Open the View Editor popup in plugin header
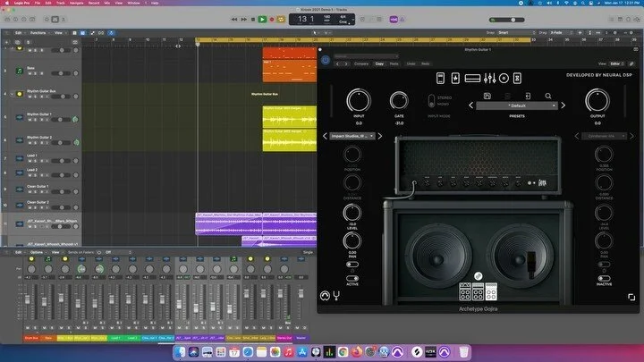The image size is (644, 362). (x=617, y=63)
